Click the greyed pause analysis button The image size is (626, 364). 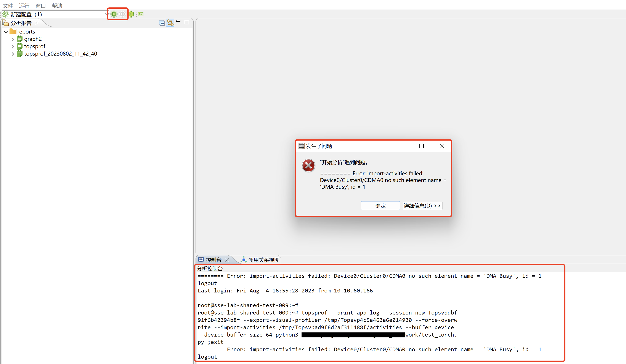tap(122, 14)
